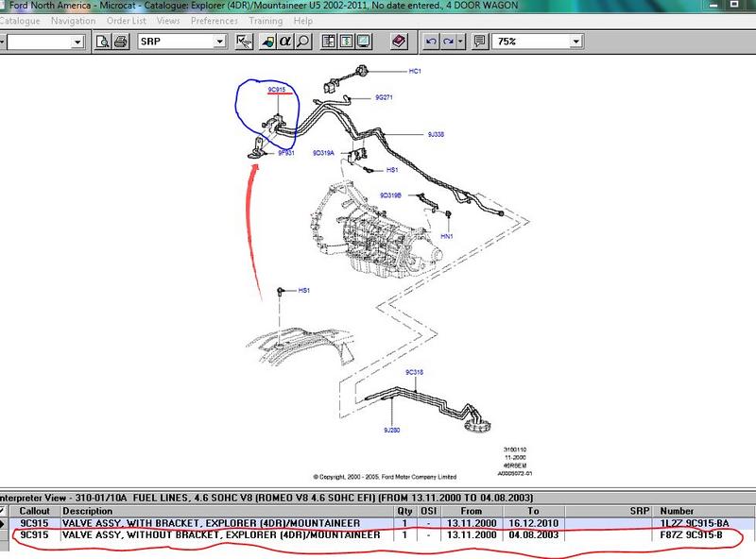Click the notes speech bubble icon

[x=479, y=42]
